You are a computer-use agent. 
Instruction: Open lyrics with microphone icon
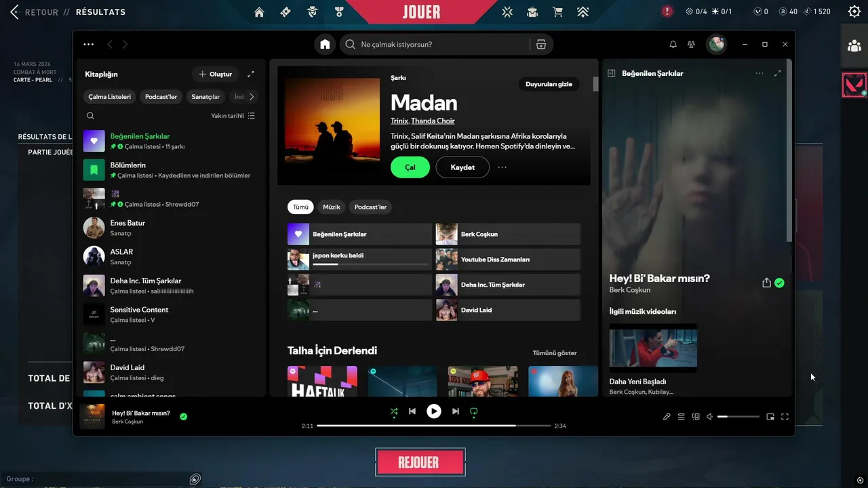tap(667, 417)
